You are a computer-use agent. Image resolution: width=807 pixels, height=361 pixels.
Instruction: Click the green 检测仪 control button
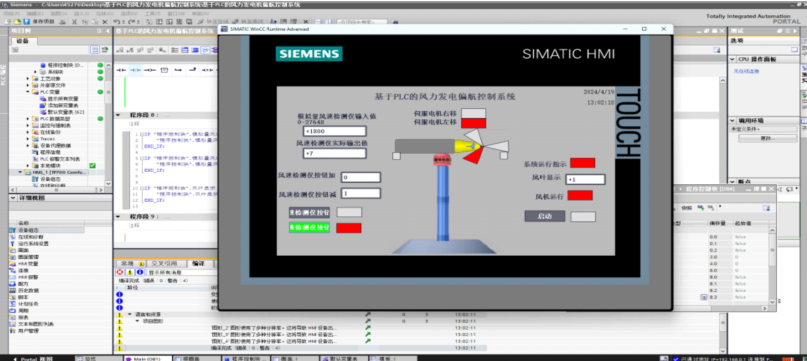coord(309,228)
